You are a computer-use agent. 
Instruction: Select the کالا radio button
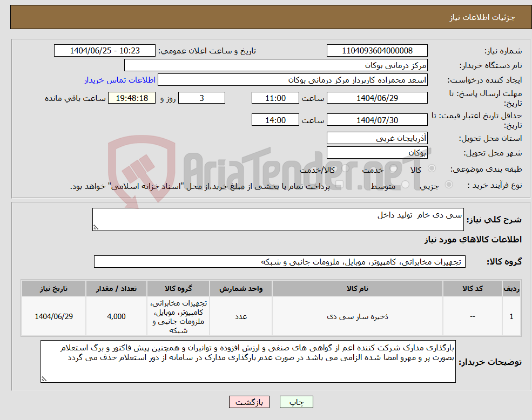pyautogui.click(x=431, y=167)
